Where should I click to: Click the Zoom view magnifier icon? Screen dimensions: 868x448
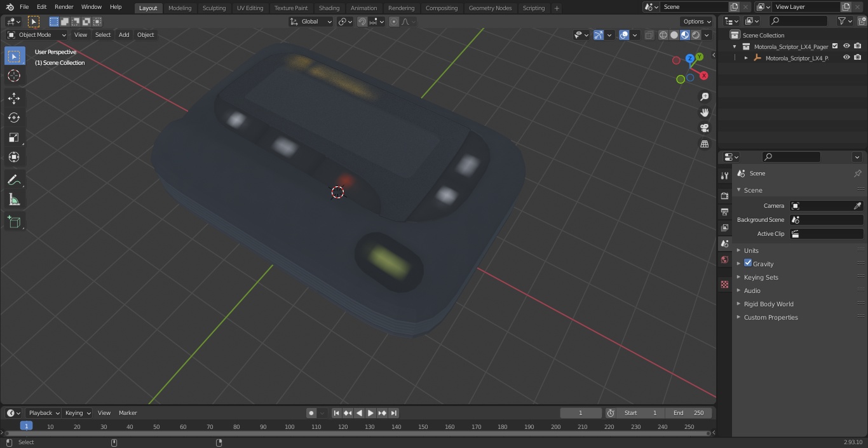click(x=704, y=97)
